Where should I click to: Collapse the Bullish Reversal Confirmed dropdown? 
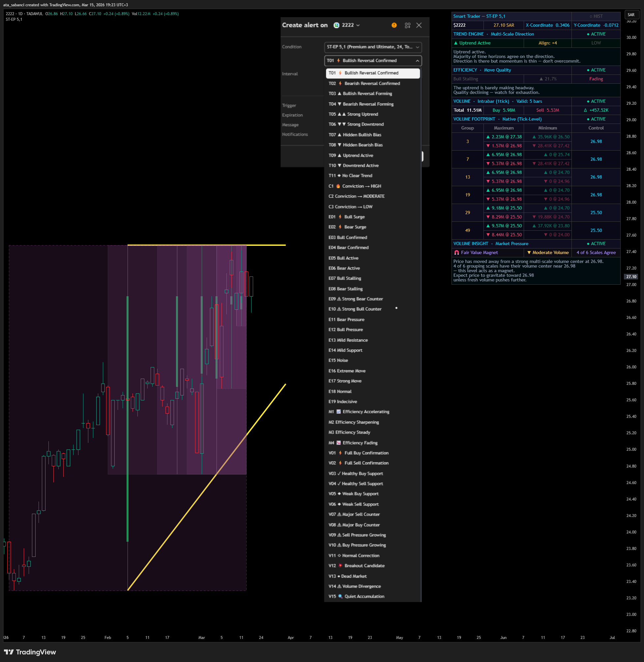point(373,61)
